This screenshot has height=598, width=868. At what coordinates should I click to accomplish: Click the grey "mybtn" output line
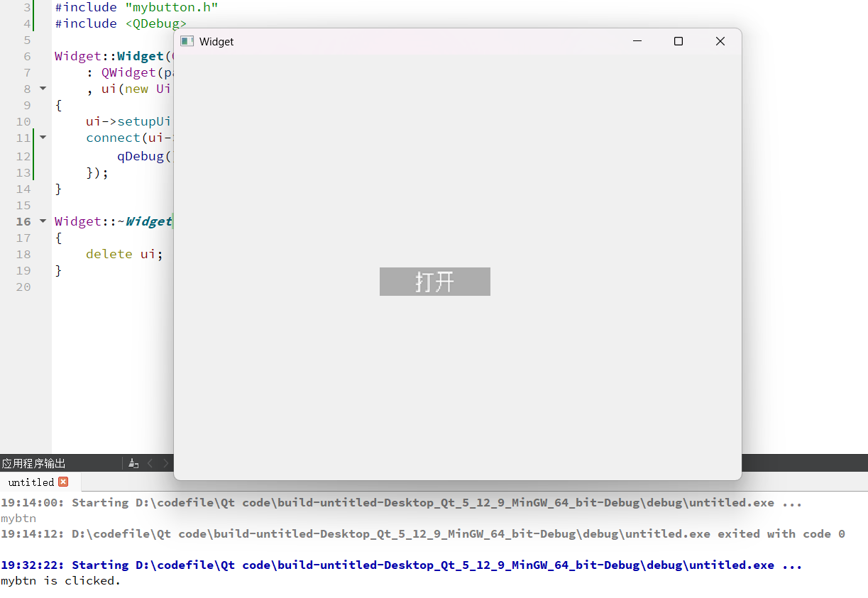(x=18, y=518)
